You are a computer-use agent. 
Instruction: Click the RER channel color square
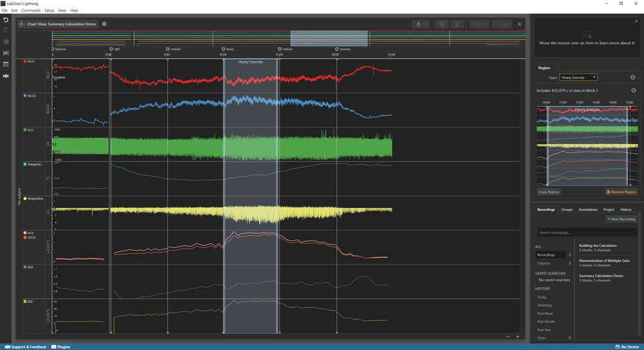25,267
